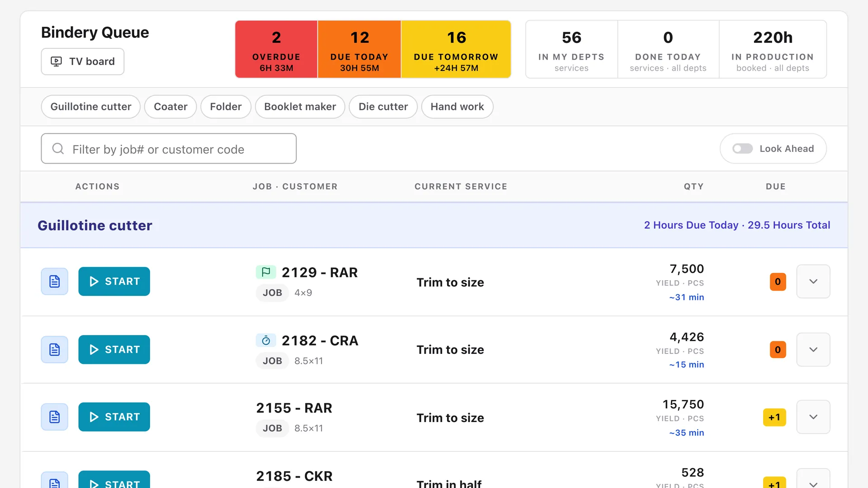Image resolution: width=868 pixels, height=488 pixels.
Task: Open the TV board view
Action: (x=83, y=61)
